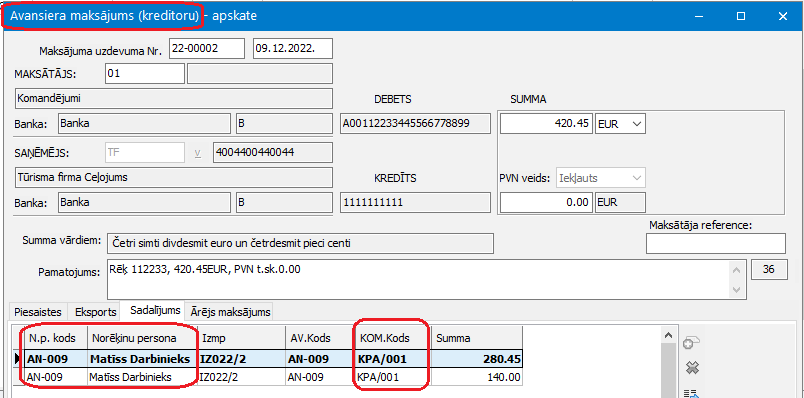Click the SUMMA amount field 420.45
Viewport: 804px width, 398px height.
point(547,124)
